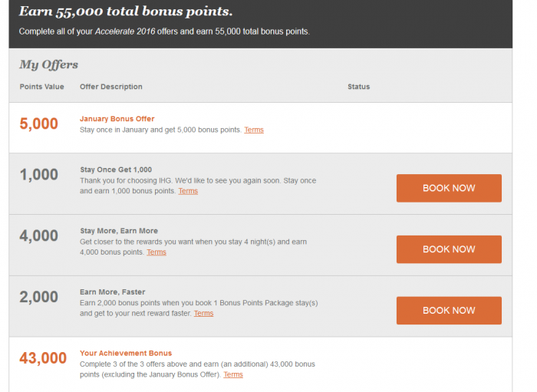Open Terms link for Your Achievement Bonus
This screenshot has height=392, width=537.
pyautogui.click(x=233, y=375)
